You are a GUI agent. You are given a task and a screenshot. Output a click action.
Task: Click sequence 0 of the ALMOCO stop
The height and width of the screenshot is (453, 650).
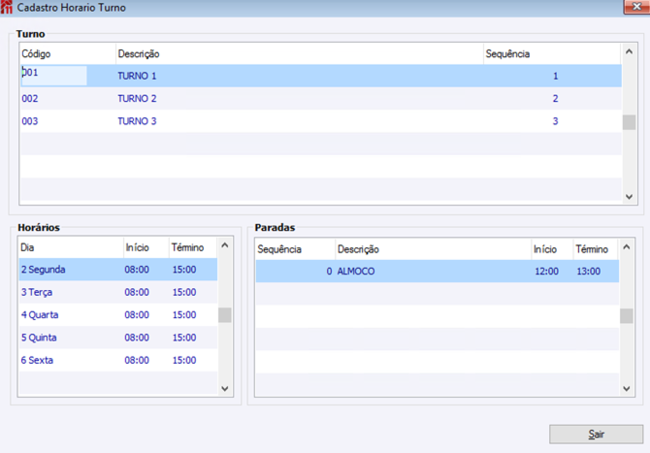tap(329, 271)
